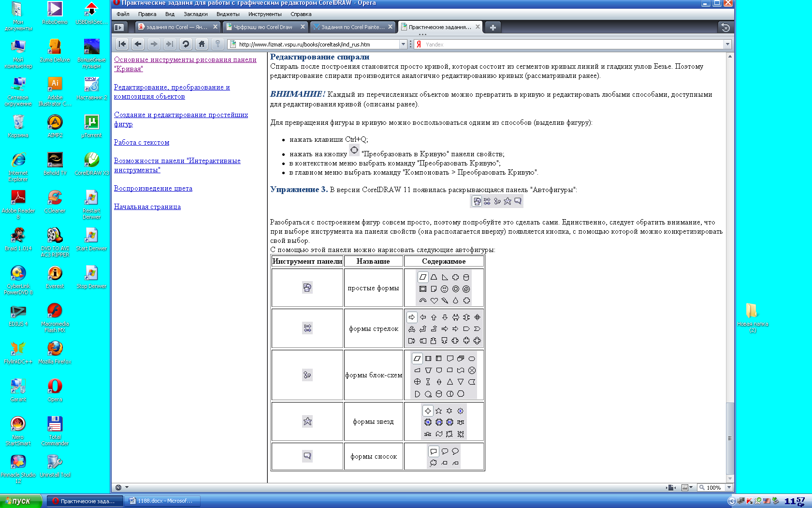Open the Adobe Reader 8 desktop icon
Viewport: 812px width, 508px height.
click(18, 204)
